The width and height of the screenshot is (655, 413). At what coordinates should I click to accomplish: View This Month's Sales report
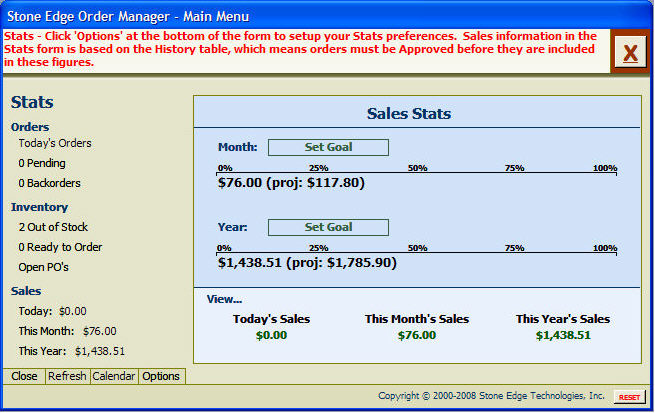coord(417,319)
